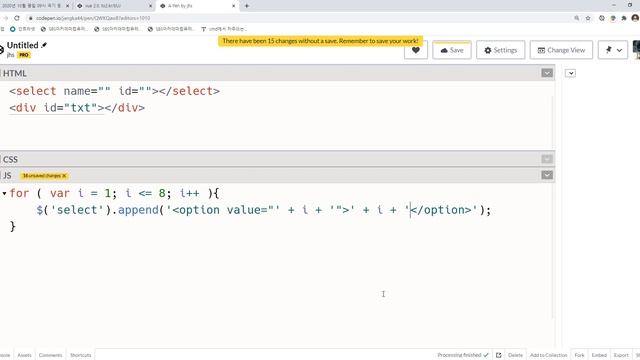
Task: Click the zoom magnifier icon in address bar
Action: coord(576,18)
